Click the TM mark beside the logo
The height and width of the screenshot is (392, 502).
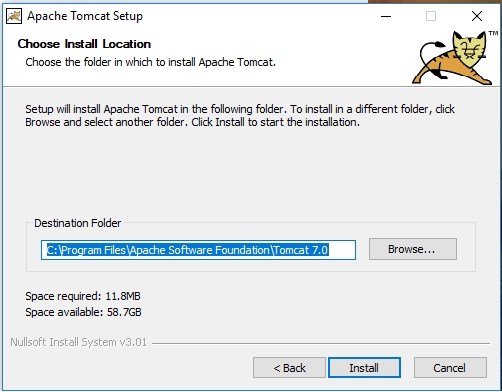pyautogui.click(x=493, y=33)
